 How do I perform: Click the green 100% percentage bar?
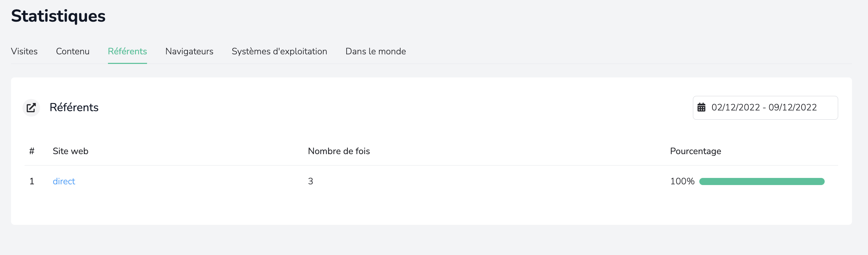coord(762,181)
